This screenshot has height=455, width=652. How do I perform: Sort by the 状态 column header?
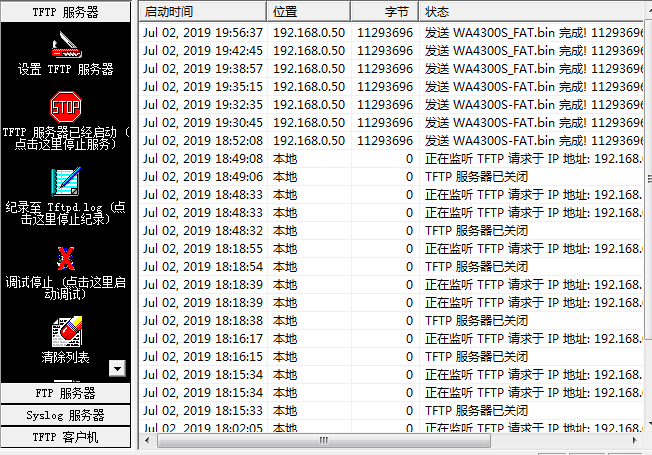[532, 11]
